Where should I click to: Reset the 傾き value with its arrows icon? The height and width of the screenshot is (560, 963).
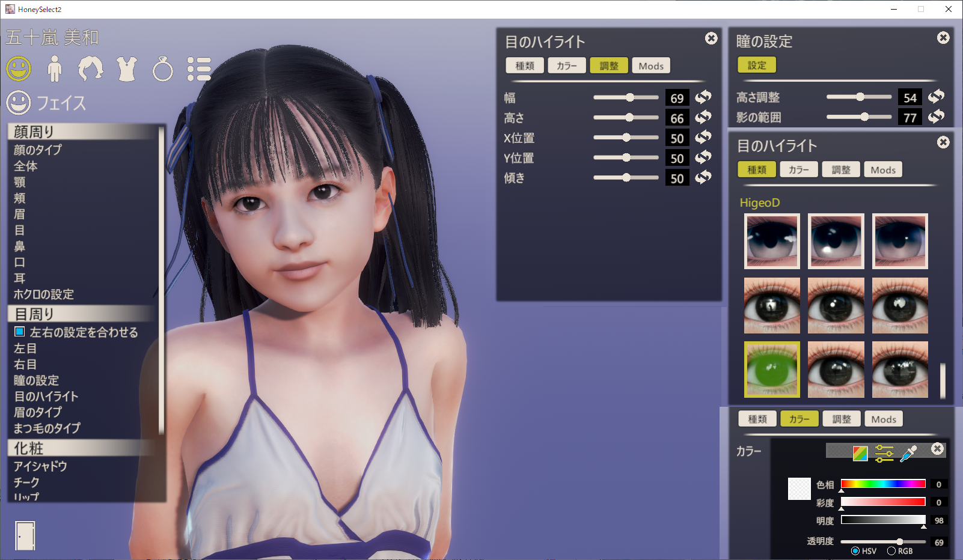click(703, 177)
